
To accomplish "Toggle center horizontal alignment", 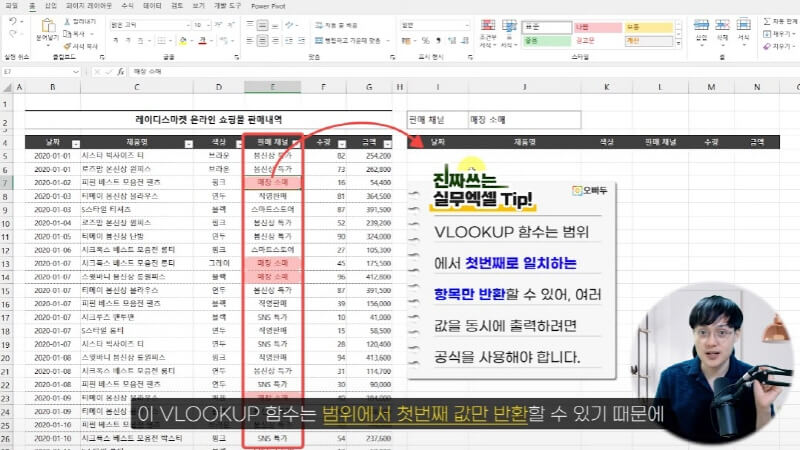I will (x=262, y=40).
